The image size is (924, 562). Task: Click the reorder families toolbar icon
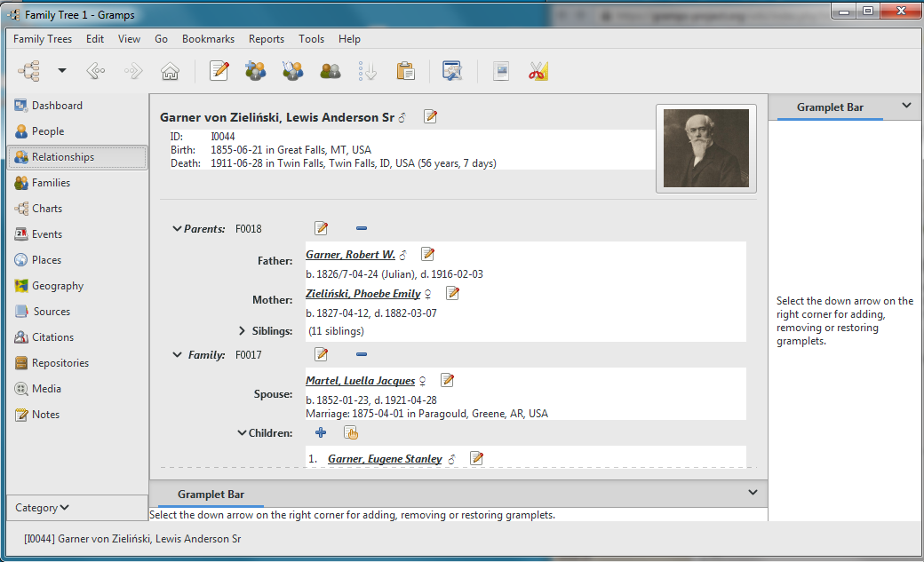368,71
